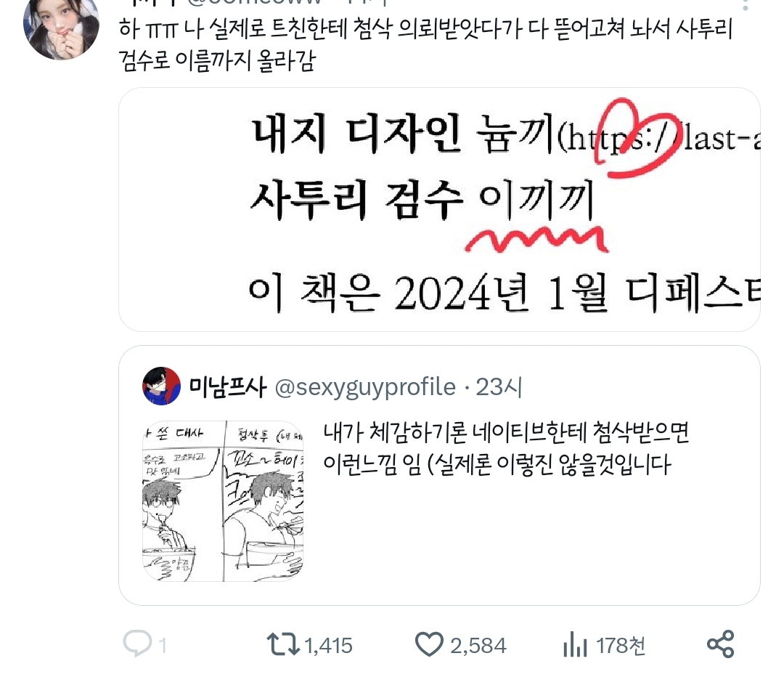
Task: Click the retweet arrows icon
Action: pos(282,644)
